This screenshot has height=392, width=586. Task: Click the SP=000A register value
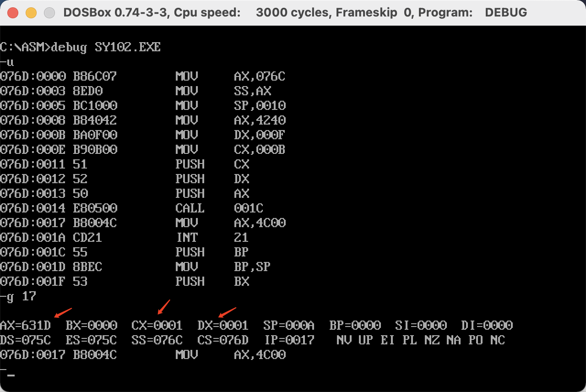pyautogui.click(x=289, y=326)
